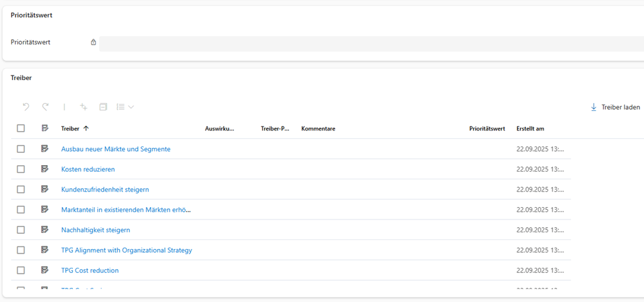
Task: Check the Kundenzufriedenheit steigern row checkbox
Action: pyautogui.click(x=21, y=189)
